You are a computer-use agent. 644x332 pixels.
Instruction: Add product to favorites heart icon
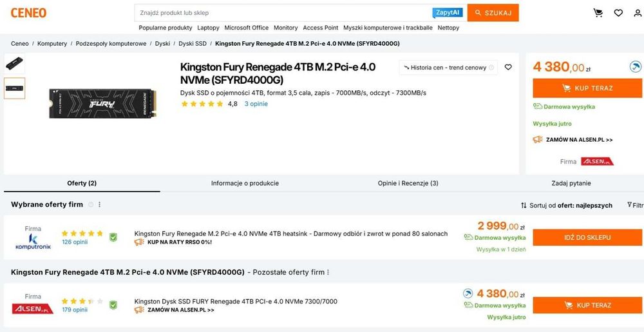[x=508, y=68]
